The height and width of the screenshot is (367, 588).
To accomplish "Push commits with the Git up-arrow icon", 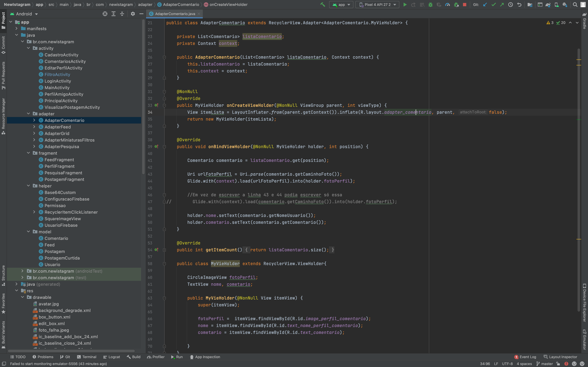I will pyautogui.click(x=502, y=5).
